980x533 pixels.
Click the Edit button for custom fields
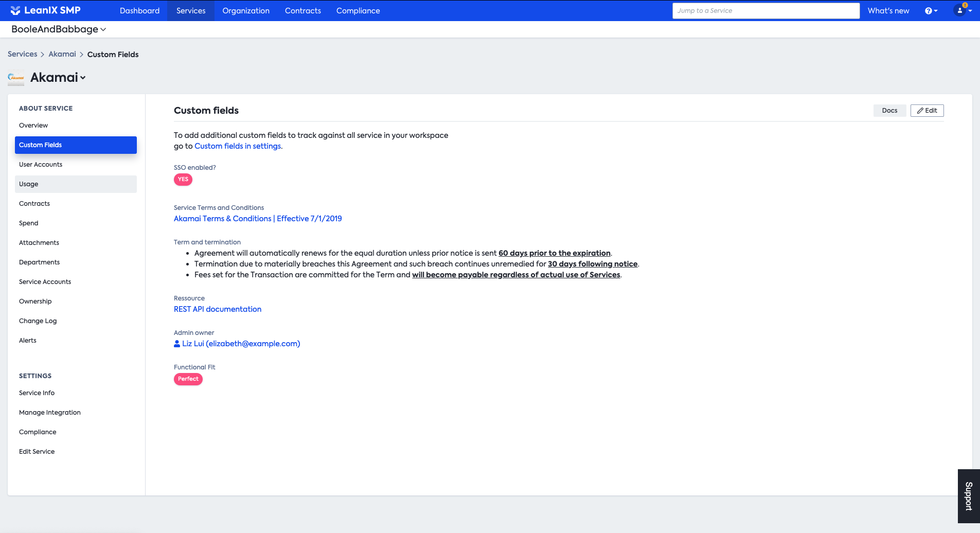coord(927,111)
